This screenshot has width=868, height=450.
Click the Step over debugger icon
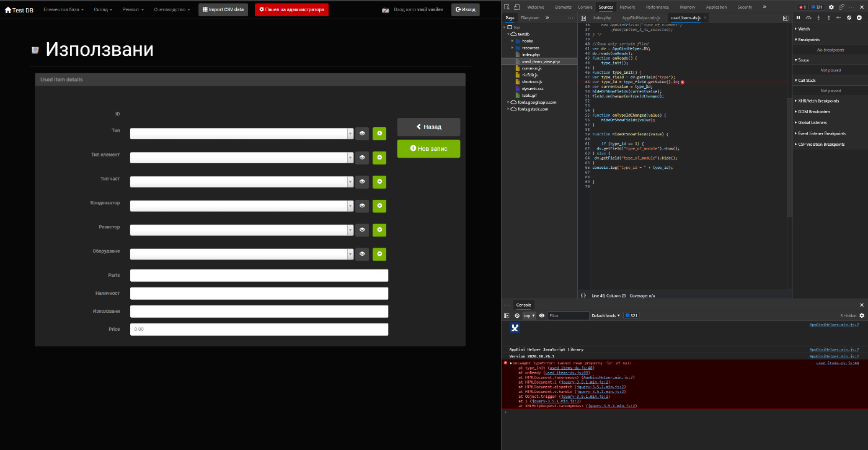click(808, 17)
